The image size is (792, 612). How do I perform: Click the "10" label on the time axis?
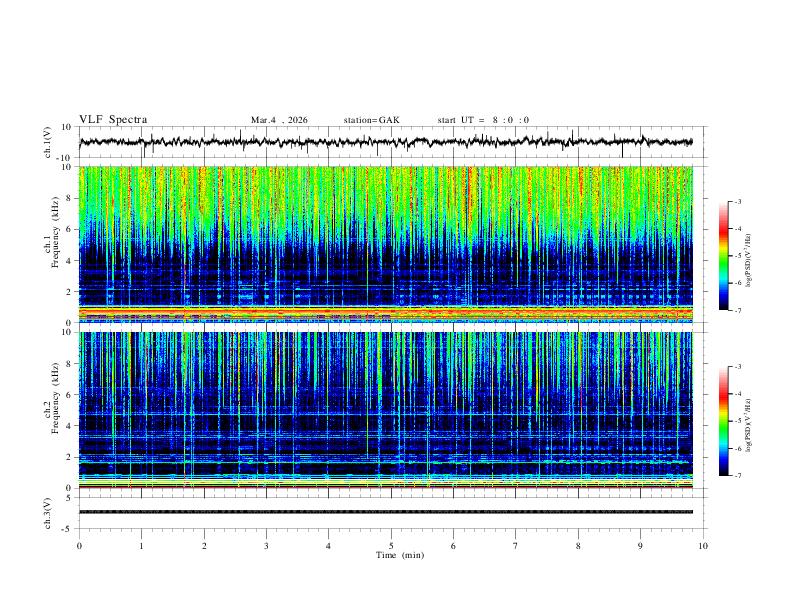click(703, 546)
